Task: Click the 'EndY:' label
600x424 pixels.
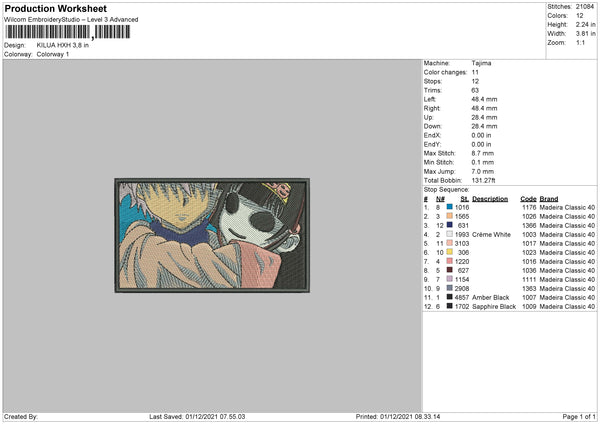Action: coord(432,144)
